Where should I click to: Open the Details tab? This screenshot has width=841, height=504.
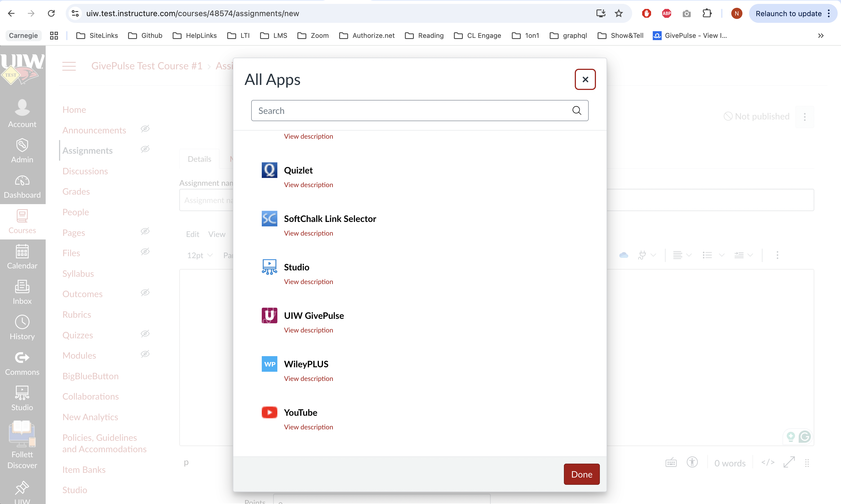point(199,159)
